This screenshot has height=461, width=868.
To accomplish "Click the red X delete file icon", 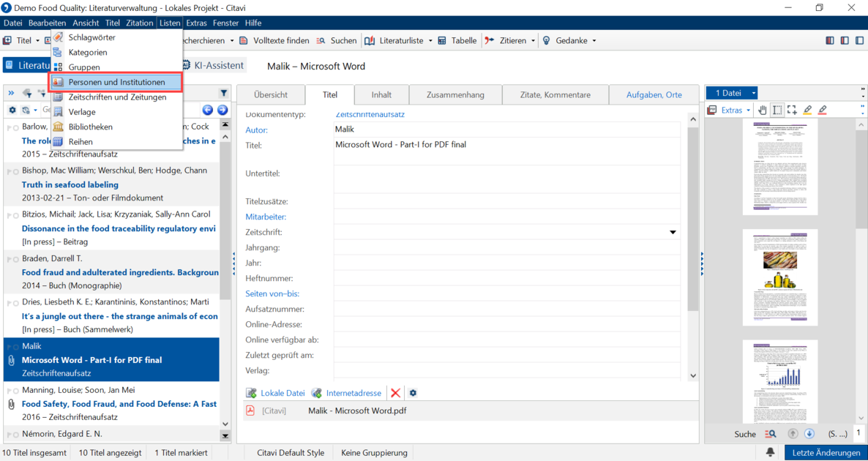I will click(395, 393).
